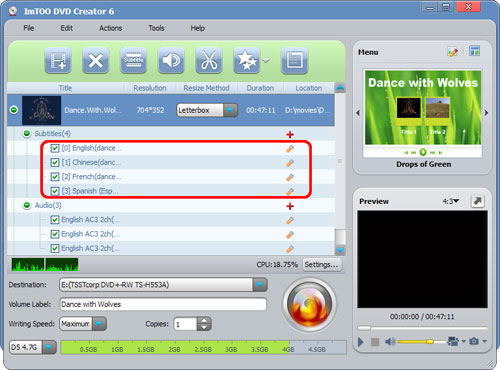
Task: Click the preview playback progress slider
Action: click(x=422, y=328)
